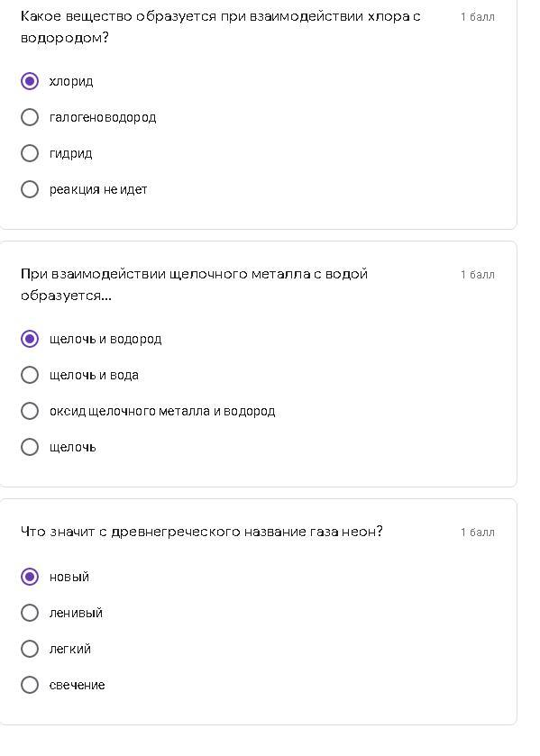Choose the 'галогеноводород' answer
The height and width of the screenshot is (756, 540).
pos(30,117)
